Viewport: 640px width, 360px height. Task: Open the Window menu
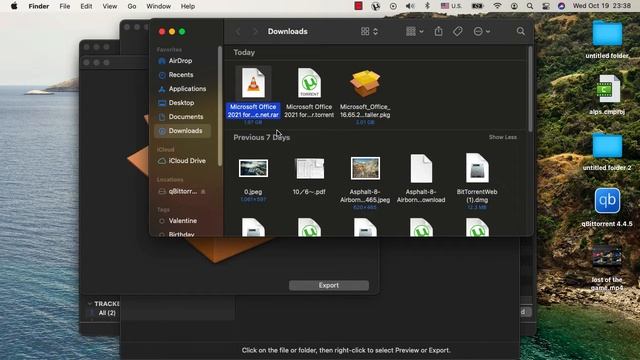click(x=158, y=6)
